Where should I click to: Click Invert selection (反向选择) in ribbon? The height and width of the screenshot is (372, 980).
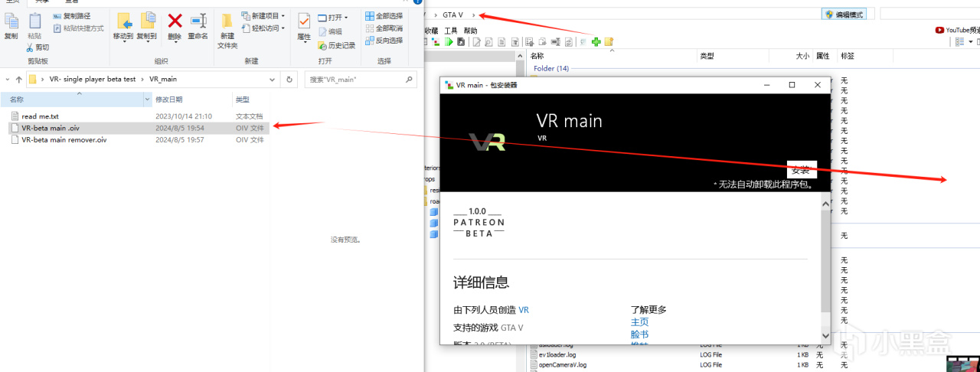(x=384, y=41)
